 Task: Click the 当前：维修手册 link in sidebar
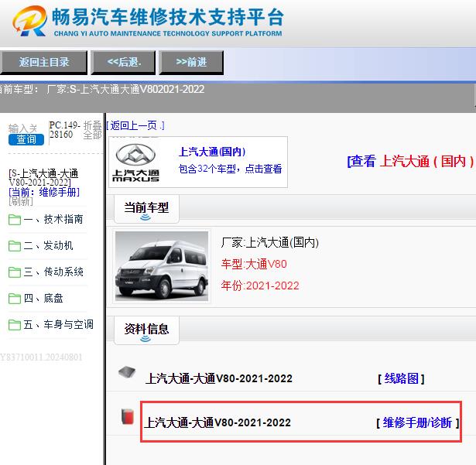(44, 192)
